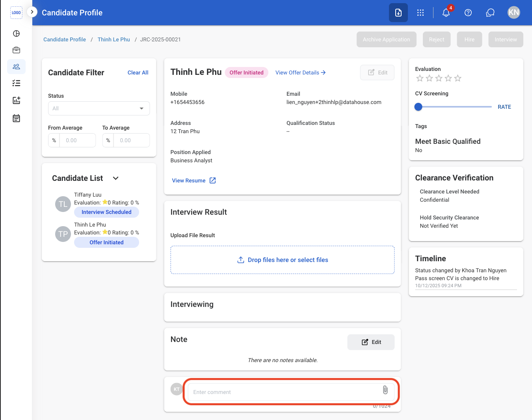Open the Thinh Le Phu breadcrumb link
Screen dimensions: 532x420
114,39
